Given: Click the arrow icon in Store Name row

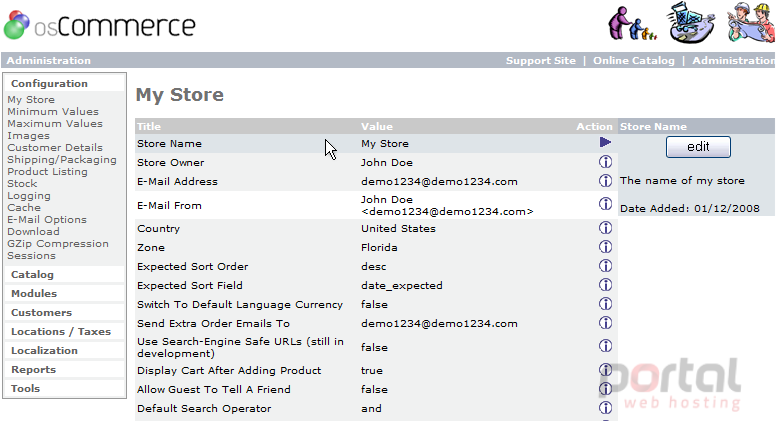Looking at the screenshot, I should [605, 142].
